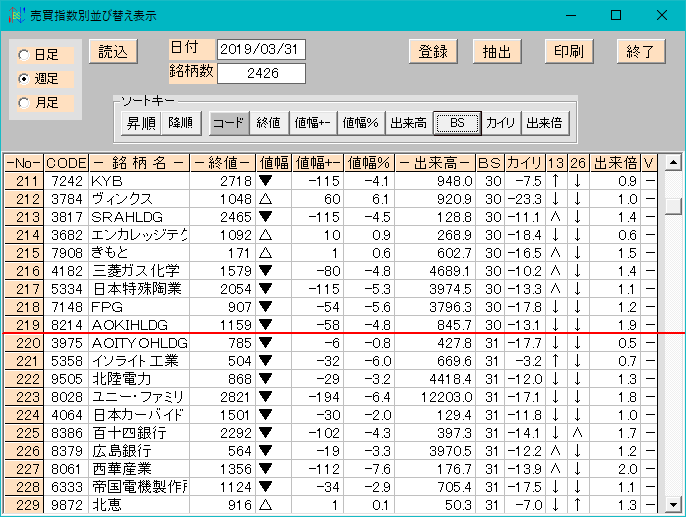Image resolution: width=686 pixels, height=517 pixels.
Task: Click the 26 column up arrow for 北恵
Action: (578, 505)
